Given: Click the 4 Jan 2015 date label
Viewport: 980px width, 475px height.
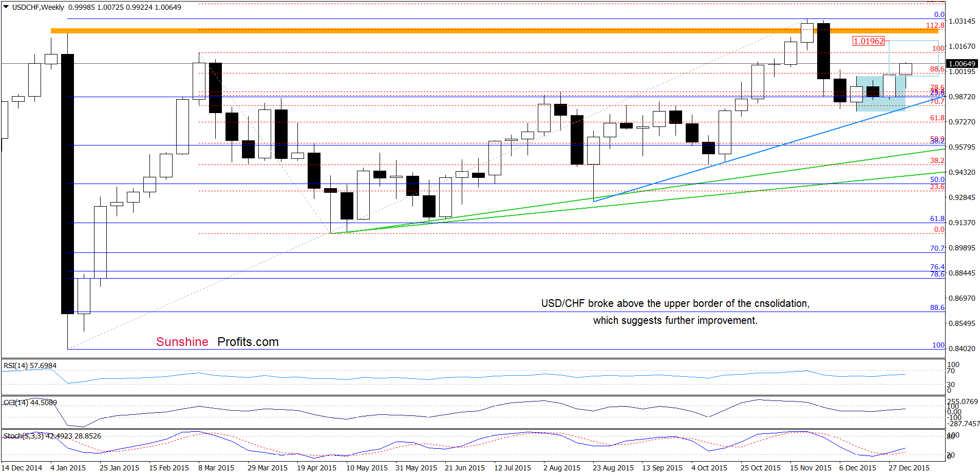Looking at the screenshot, I should pyautogui.click(x=68, y=468).
